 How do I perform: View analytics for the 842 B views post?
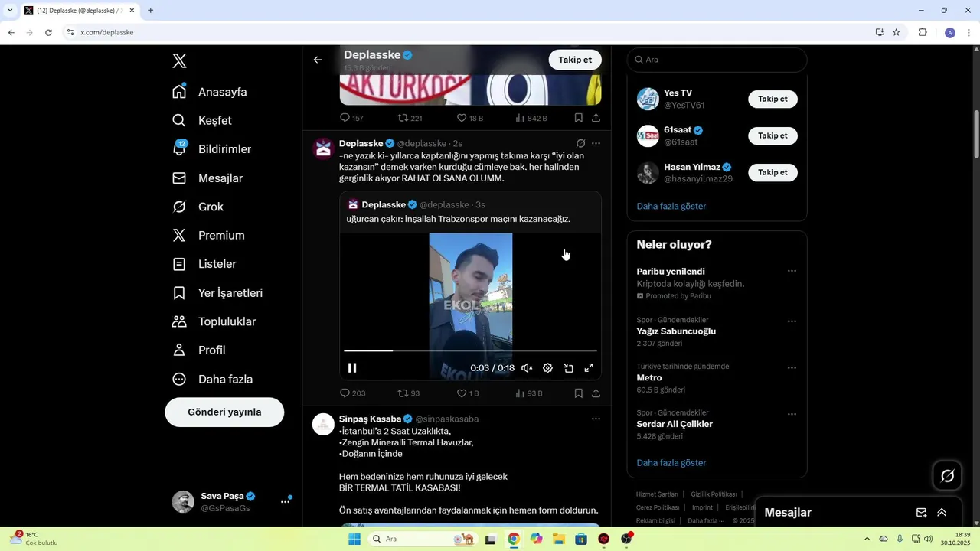coord(531,118)
